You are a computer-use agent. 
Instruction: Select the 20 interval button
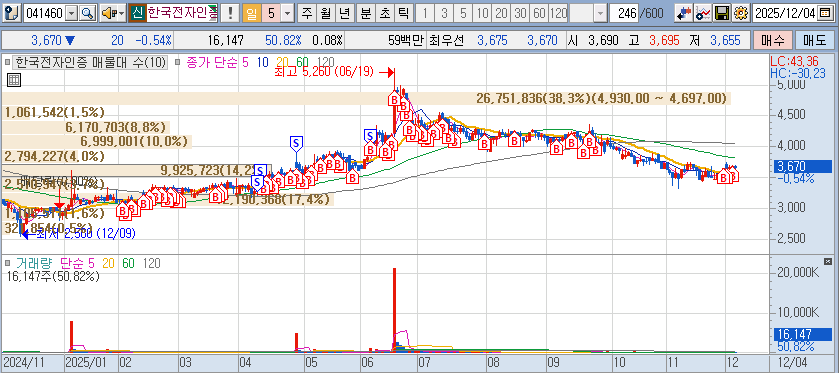(x=501, y=13)
